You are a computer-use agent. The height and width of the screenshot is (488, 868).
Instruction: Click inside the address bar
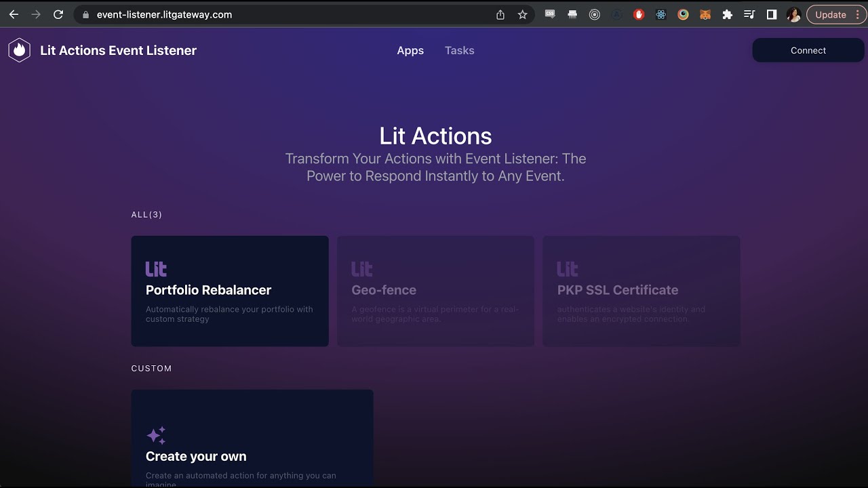(203, 14)
